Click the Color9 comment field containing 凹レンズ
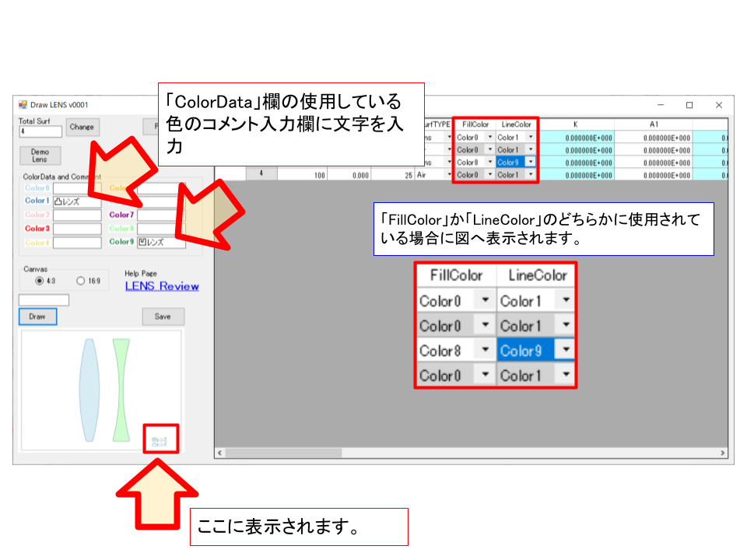This screenshot has height=560, width=747. (161, 243)
